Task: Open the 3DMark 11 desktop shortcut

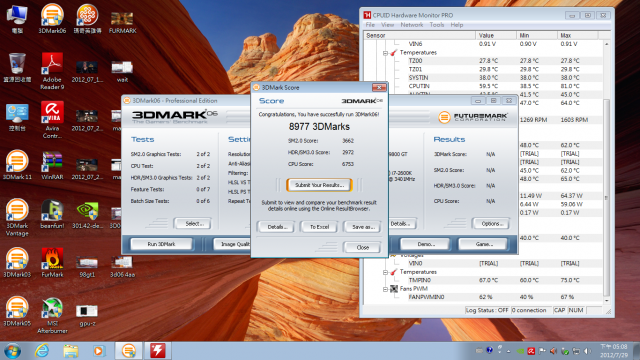Action: 17,165
